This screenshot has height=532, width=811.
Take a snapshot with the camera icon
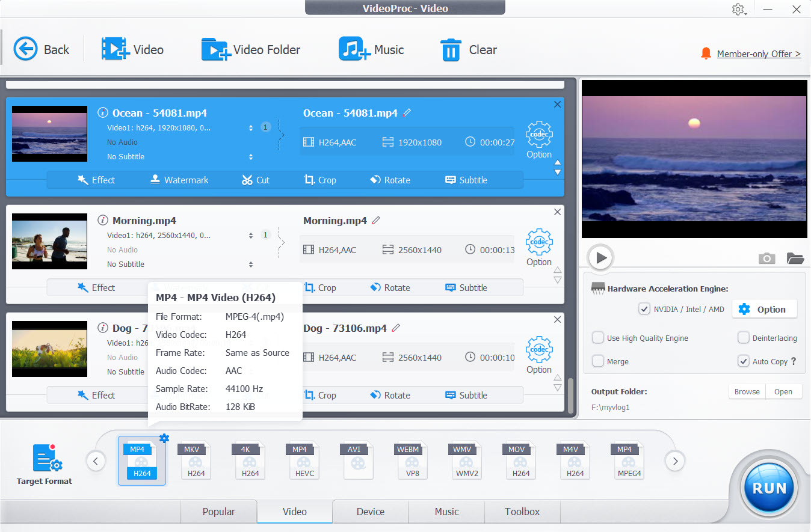766,258
